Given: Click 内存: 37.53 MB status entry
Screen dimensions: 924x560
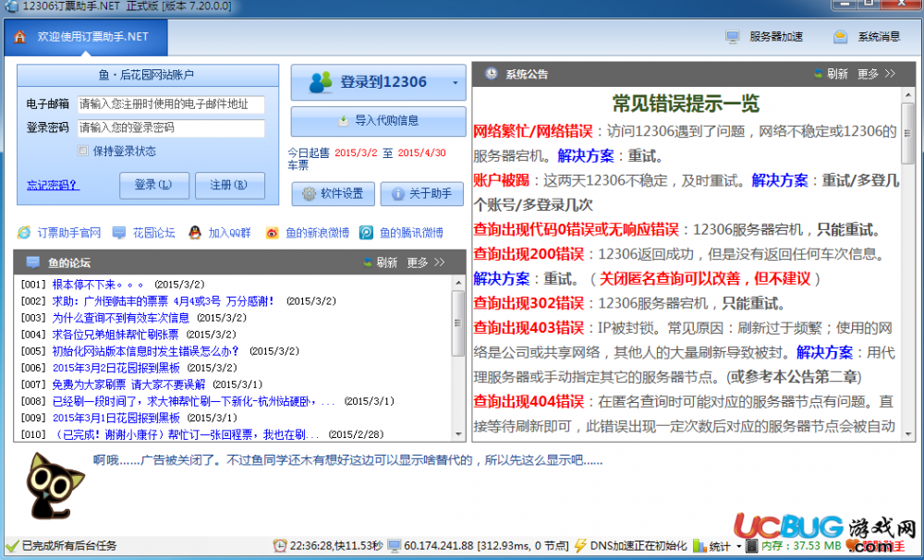Looking at the screenshot, I should (x=795, y=546).
